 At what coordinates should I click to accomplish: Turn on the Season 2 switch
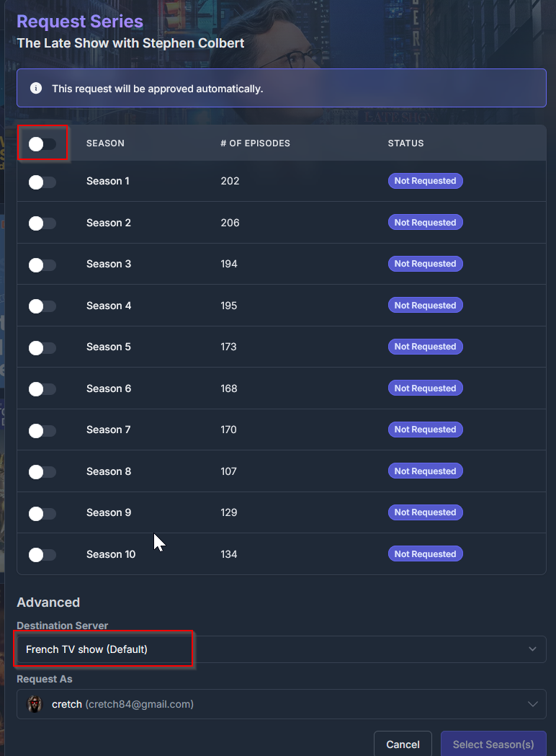(x=42, y=223)
